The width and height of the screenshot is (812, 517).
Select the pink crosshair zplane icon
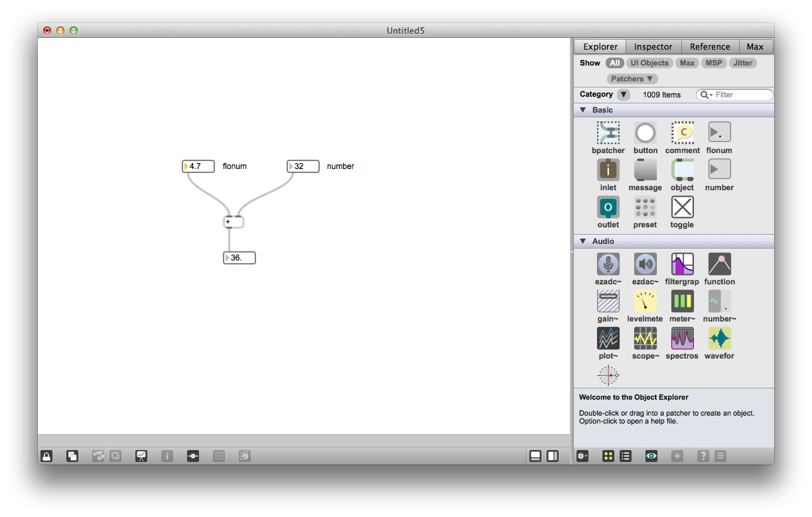608,375
